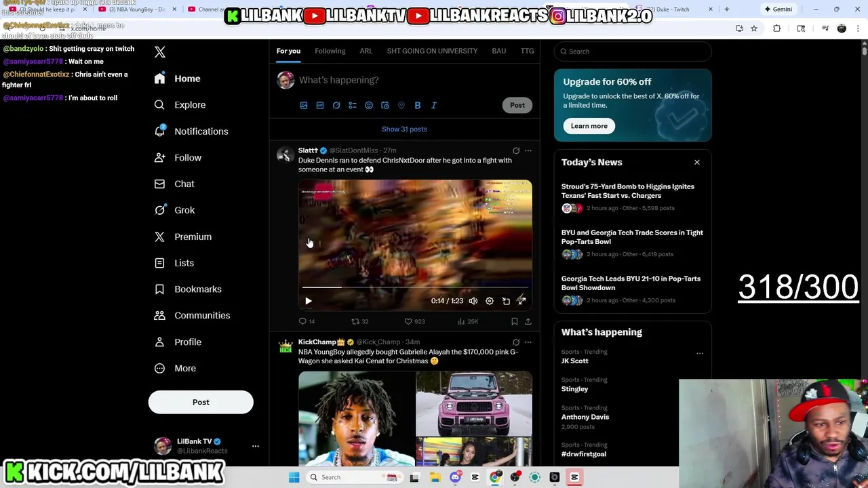Like the Slattt post with 923 likes

(x=414, y=322)
